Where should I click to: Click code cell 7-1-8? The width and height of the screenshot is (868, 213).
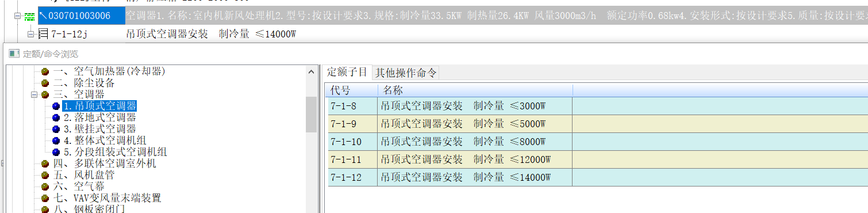click(352, 106)
